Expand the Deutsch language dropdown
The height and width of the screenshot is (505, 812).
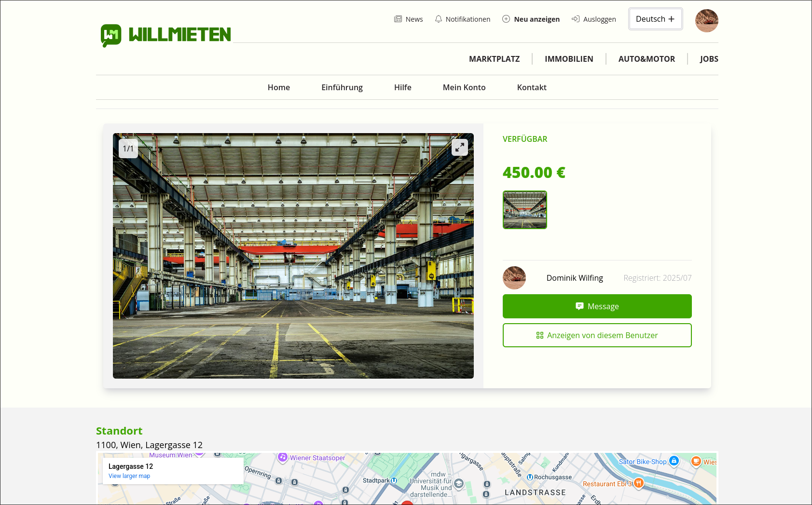point(655,19)
